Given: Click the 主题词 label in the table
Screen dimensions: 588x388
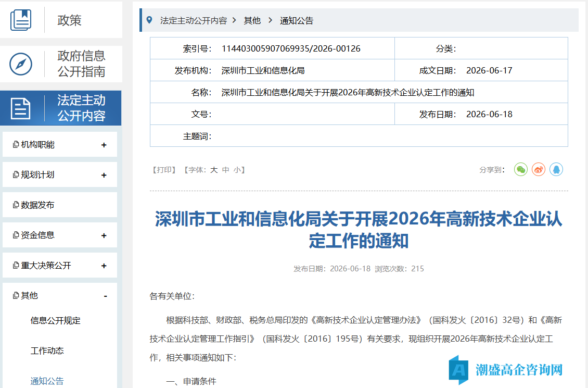Looking at the screenshot, I should tap(197, 136).
